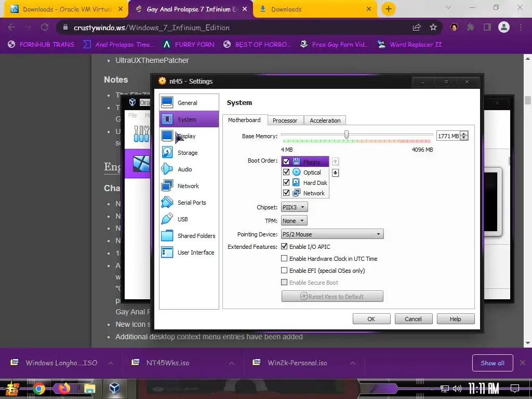Open the Word Replacer II bookmark
This screenshot has height=399, width=532.
[410, 45]
